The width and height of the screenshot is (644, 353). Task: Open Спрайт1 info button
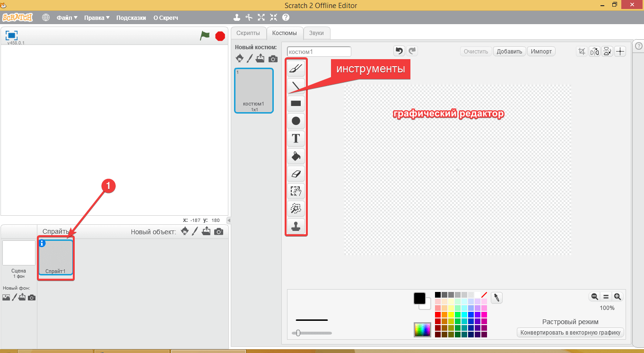click(42, 243)
